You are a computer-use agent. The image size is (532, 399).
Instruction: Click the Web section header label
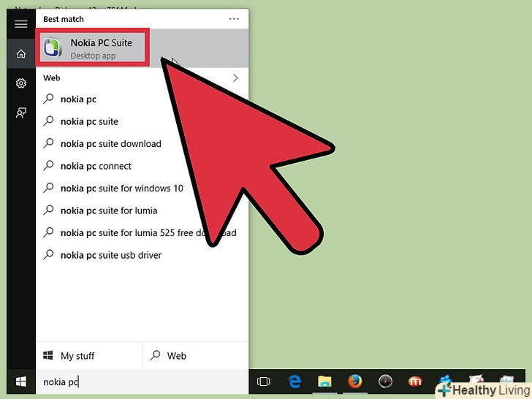click(52, 78)
